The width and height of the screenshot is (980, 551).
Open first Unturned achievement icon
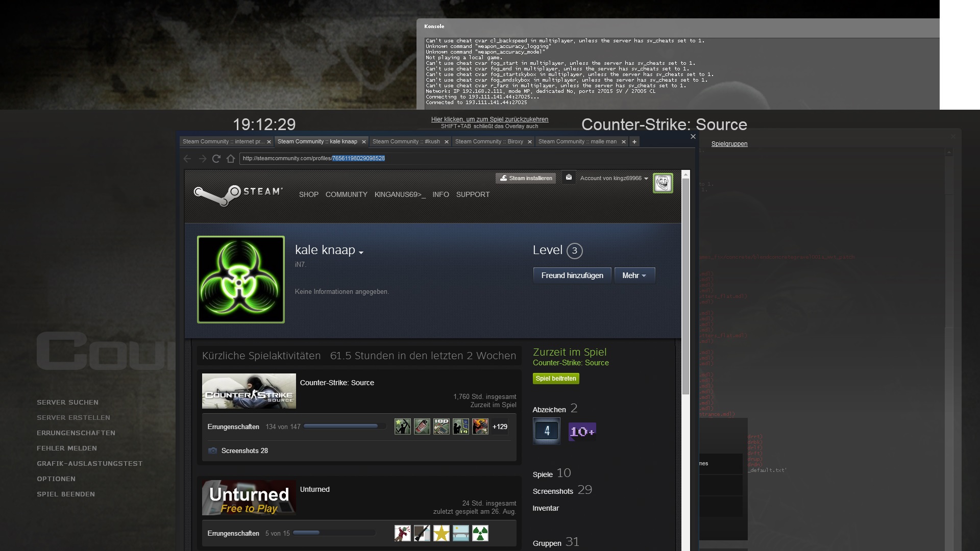(x=403, y=533)
